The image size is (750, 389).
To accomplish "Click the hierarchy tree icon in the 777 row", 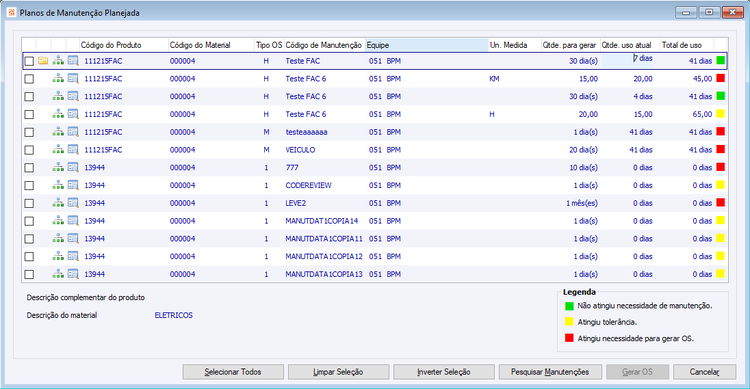I will click(x=58, y=167).
